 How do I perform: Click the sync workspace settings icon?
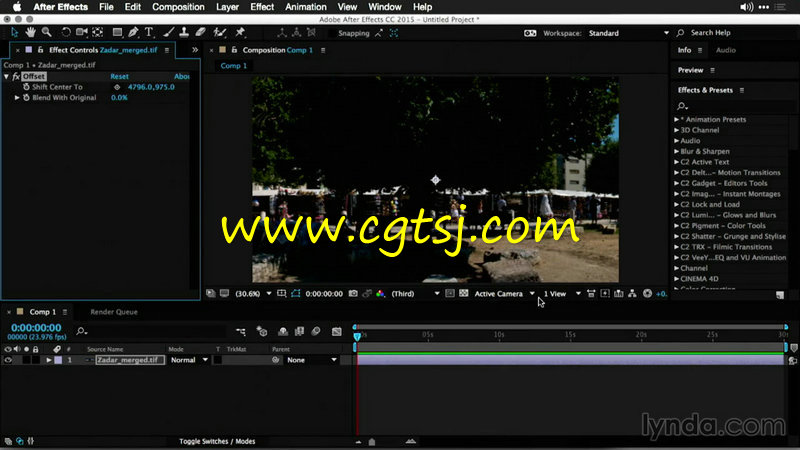coord(530,33)
